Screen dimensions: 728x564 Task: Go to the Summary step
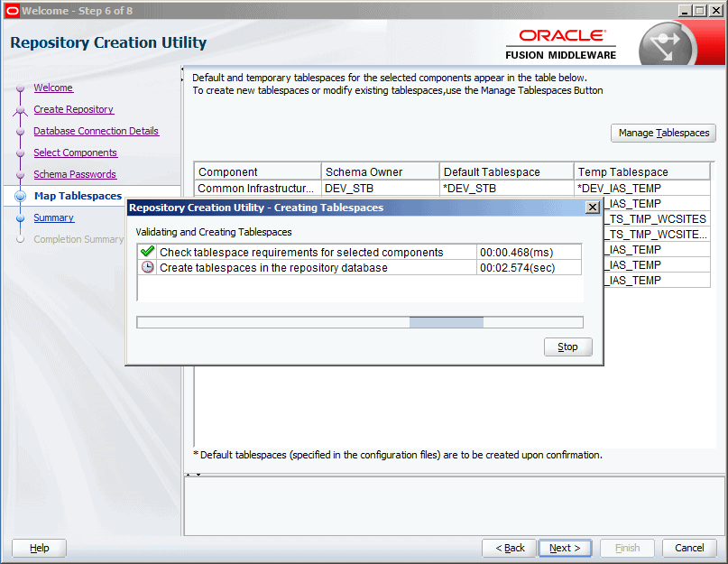pos(53,217)
